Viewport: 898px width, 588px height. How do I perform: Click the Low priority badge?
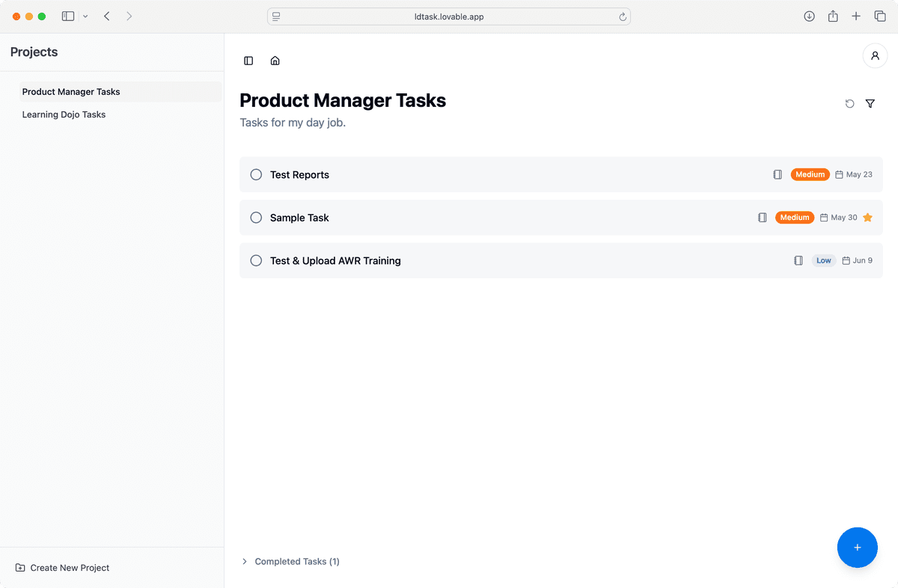pyautogui.click(x=824, y=260)
